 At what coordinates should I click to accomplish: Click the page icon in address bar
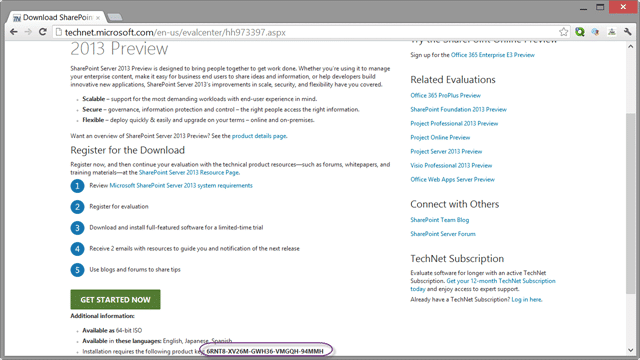(x=59, y=32)
